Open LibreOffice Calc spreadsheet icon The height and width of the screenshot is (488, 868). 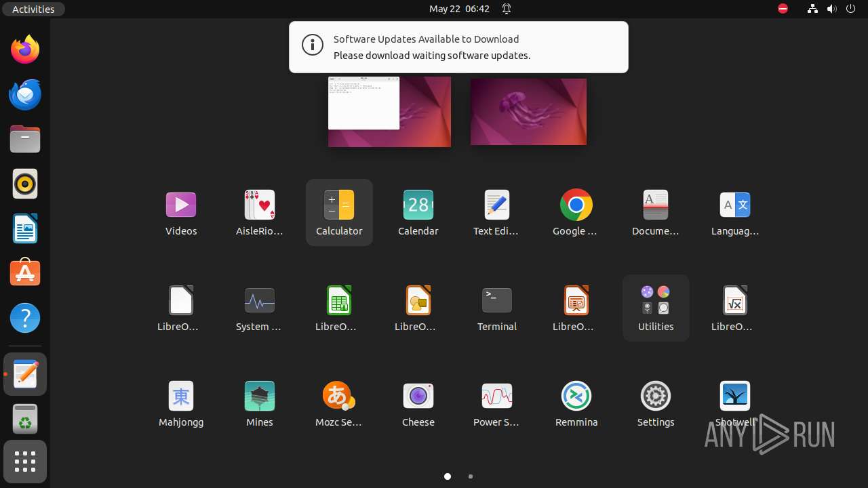click(x=339, y=308)
